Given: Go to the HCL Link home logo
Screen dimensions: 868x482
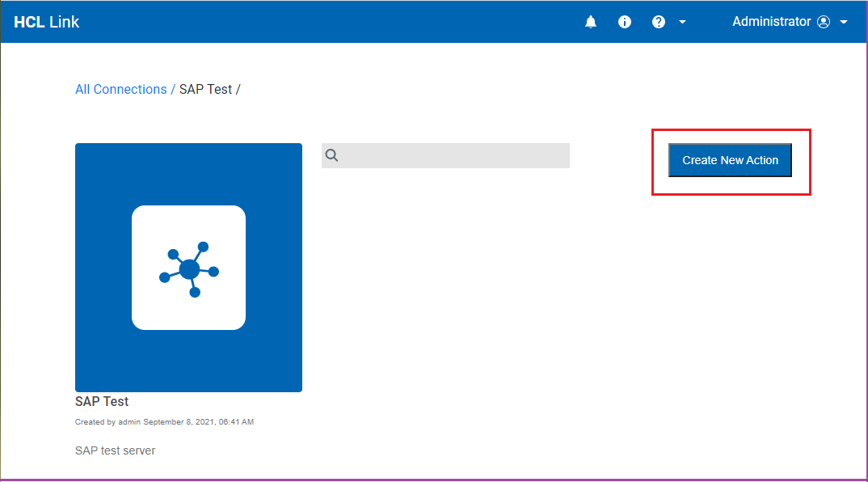Looking at the screenshot, I should pos(47,22).
